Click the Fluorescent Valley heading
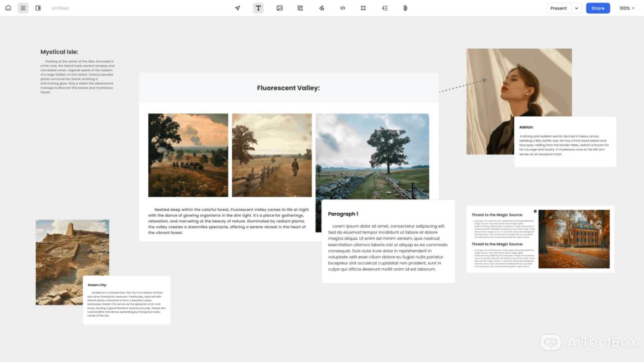Screen dimensions: 644x362 pos(288,88)
